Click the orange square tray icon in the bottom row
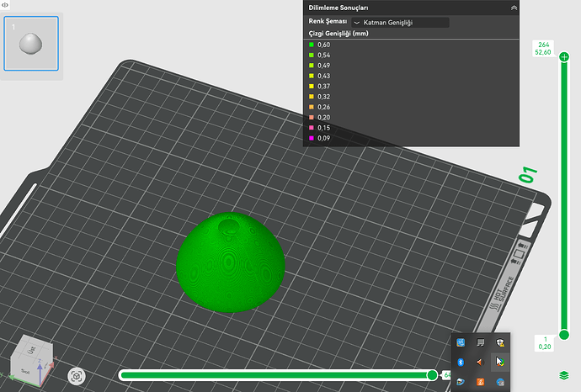The height and width of the screenshot is (392, 581). click(480, 382)
